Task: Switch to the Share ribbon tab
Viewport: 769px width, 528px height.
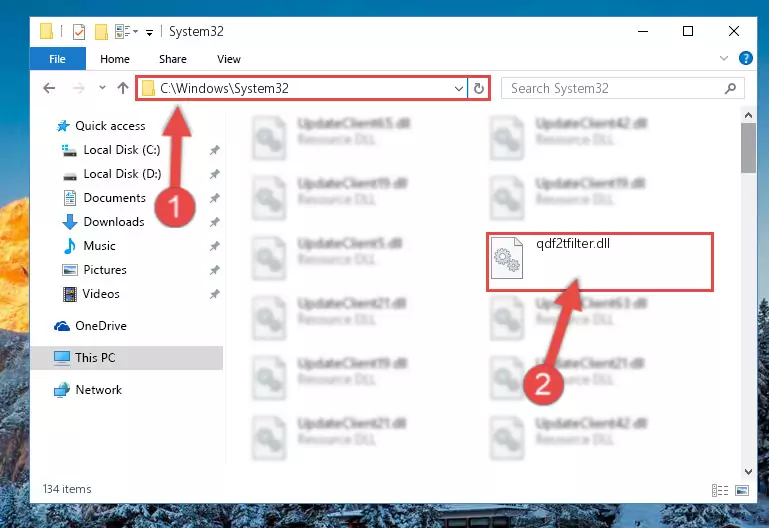Action: [173, 59]
